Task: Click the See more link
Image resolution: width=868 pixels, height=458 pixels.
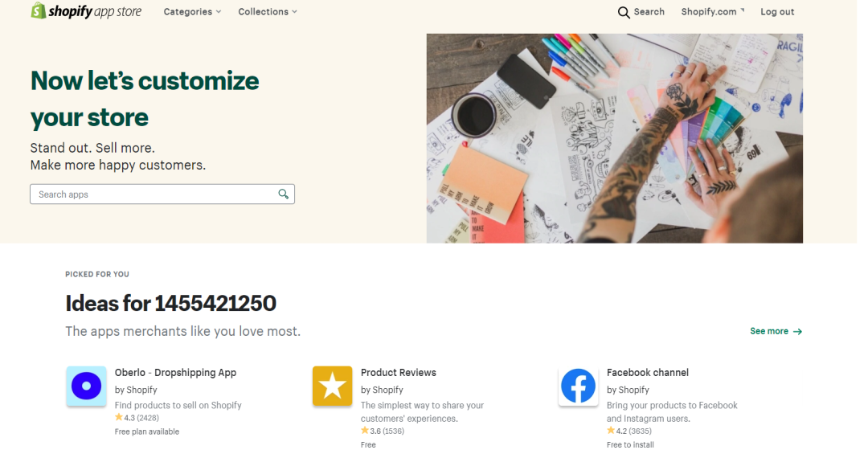Action: (769, 331)
